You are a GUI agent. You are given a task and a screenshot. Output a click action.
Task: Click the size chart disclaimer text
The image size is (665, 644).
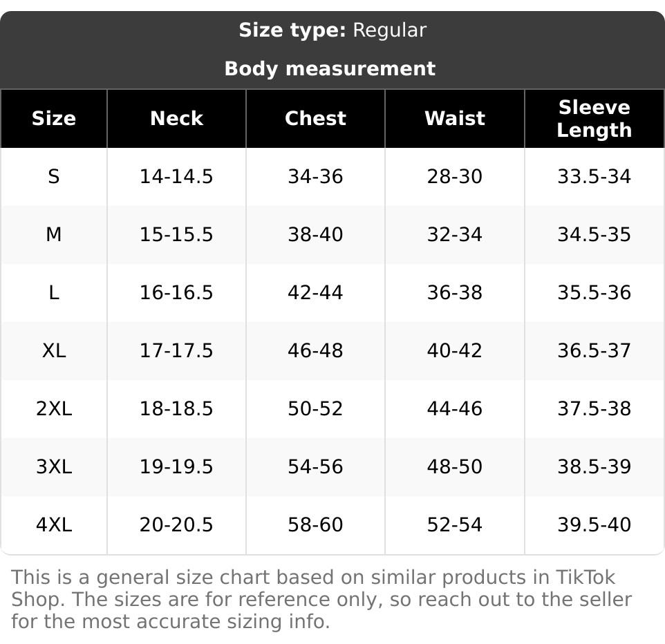[321, 599]
